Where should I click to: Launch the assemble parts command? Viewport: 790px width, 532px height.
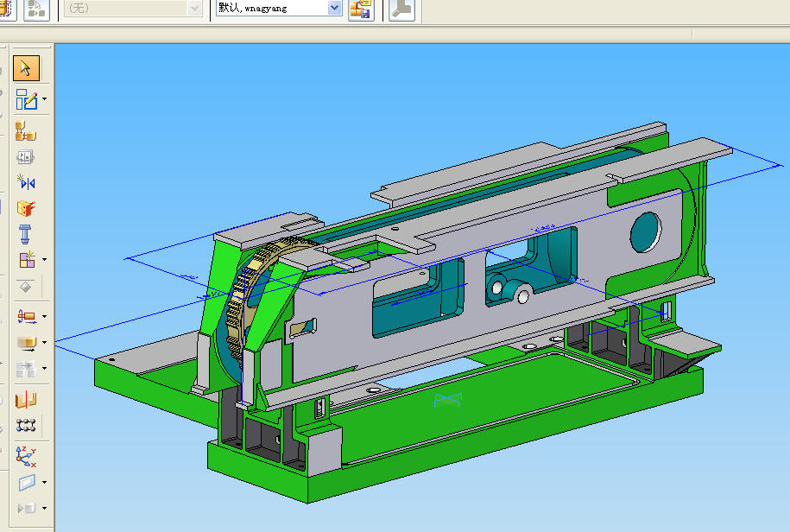[26, 131]
